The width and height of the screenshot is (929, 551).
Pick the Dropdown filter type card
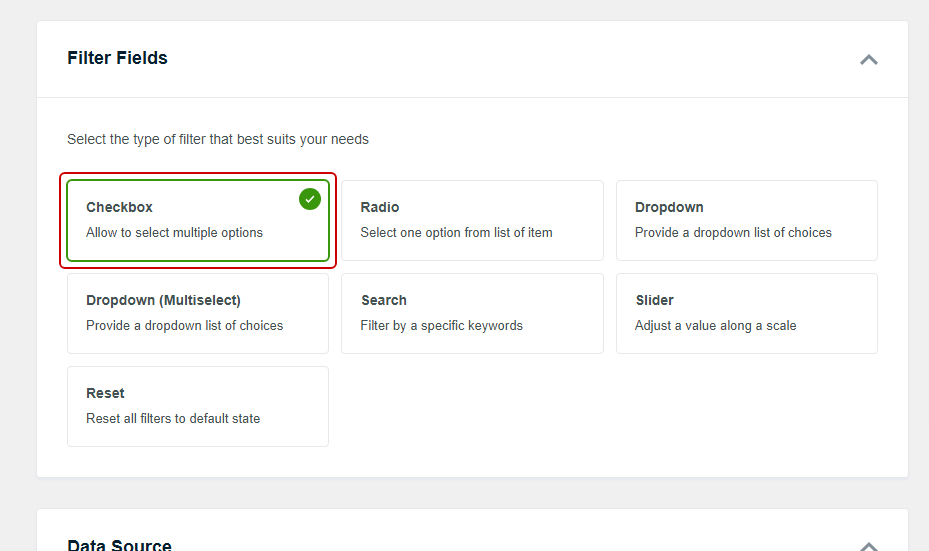747,220
